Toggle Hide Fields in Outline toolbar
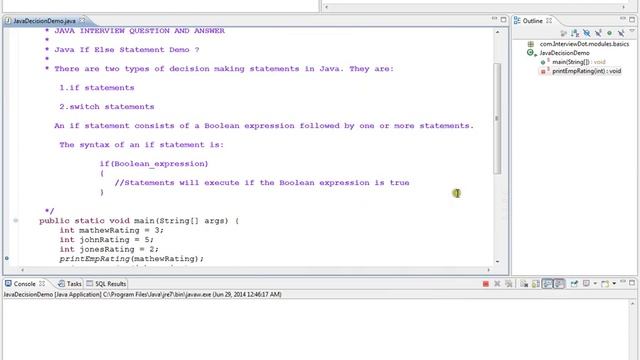The image size is (640, 360). pos(587,33)
